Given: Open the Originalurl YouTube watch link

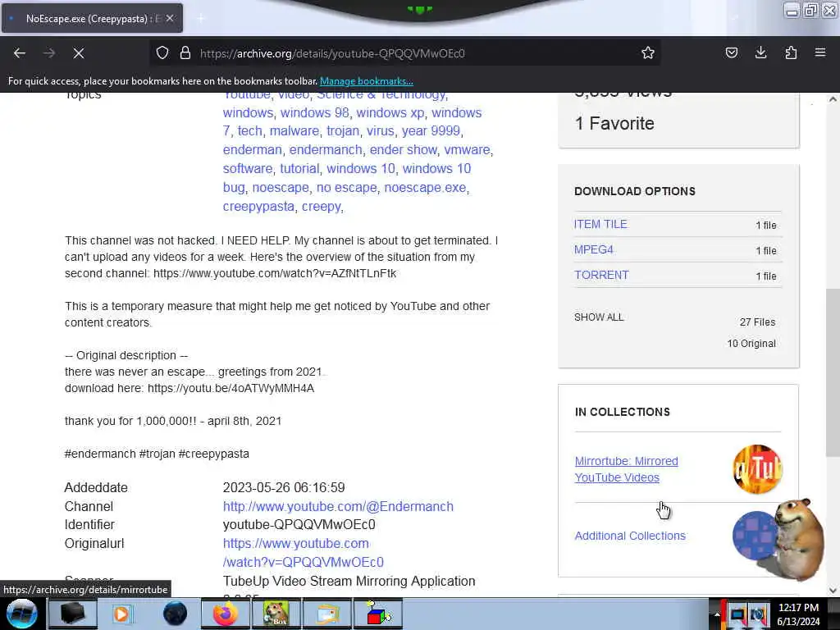Looking at the screenshot, I should 304,553.
